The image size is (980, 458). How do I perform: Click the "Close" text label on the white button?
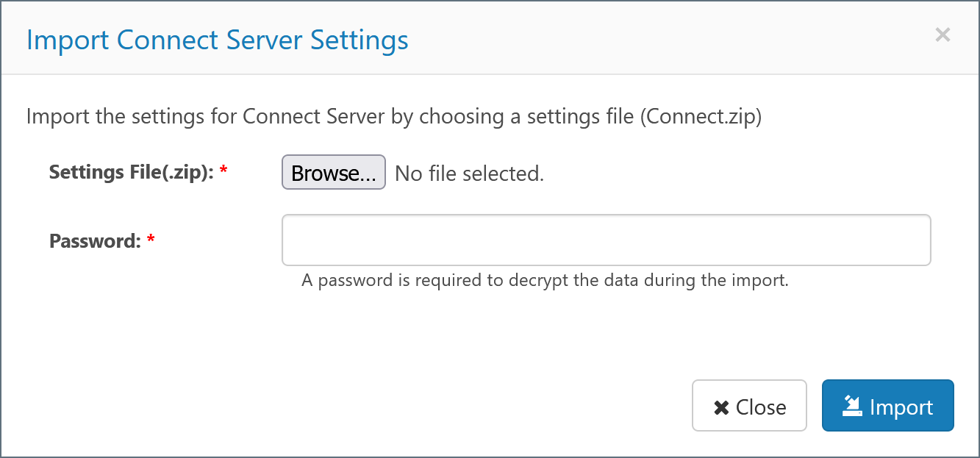coord(761,407)
